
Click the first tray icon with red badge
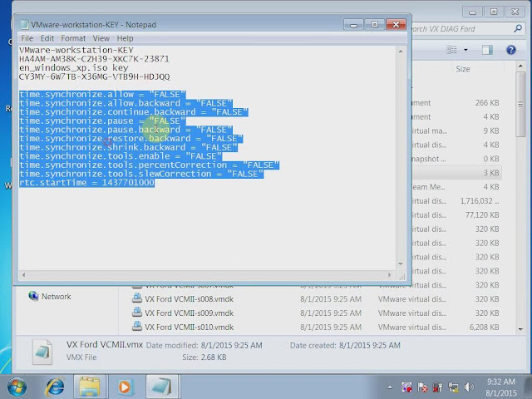406,387
